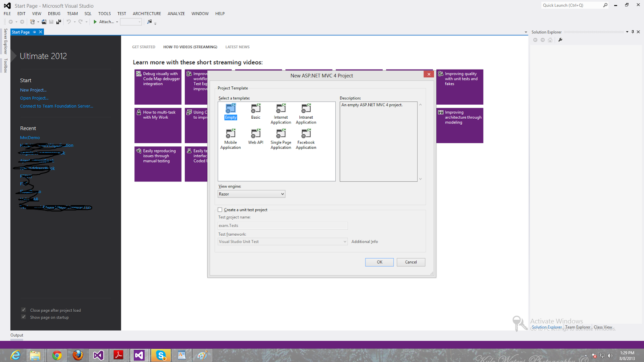The width and height of the screenshot is (644, 362).
Task: Open the TOOLS menu
Action: pyautogui.click(x=105, y=14)
